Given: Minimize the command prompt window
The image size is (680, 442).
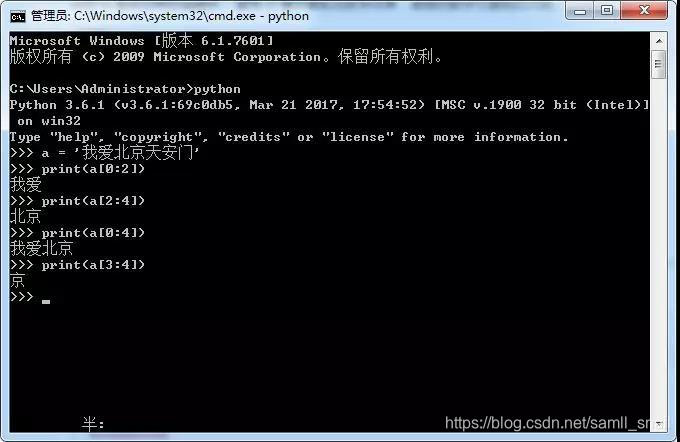Looking at the screenshot, I should (x=580, y=11).
